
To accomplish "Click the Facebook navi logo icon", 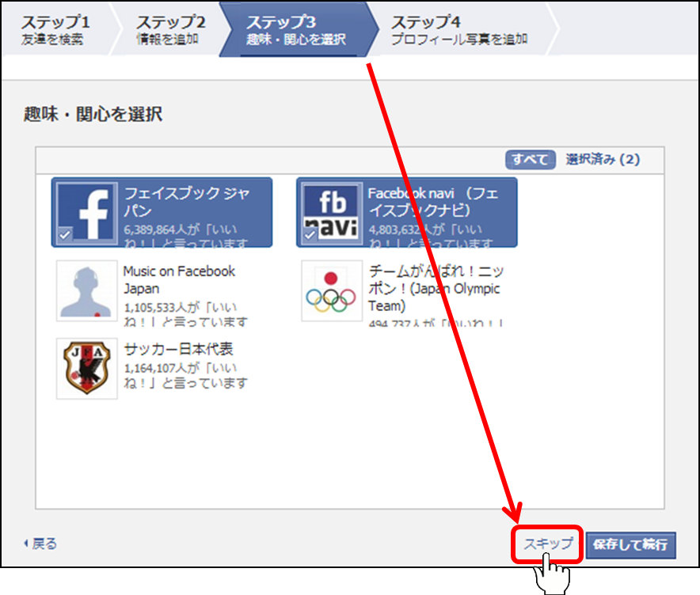I will tap(332, 212).
